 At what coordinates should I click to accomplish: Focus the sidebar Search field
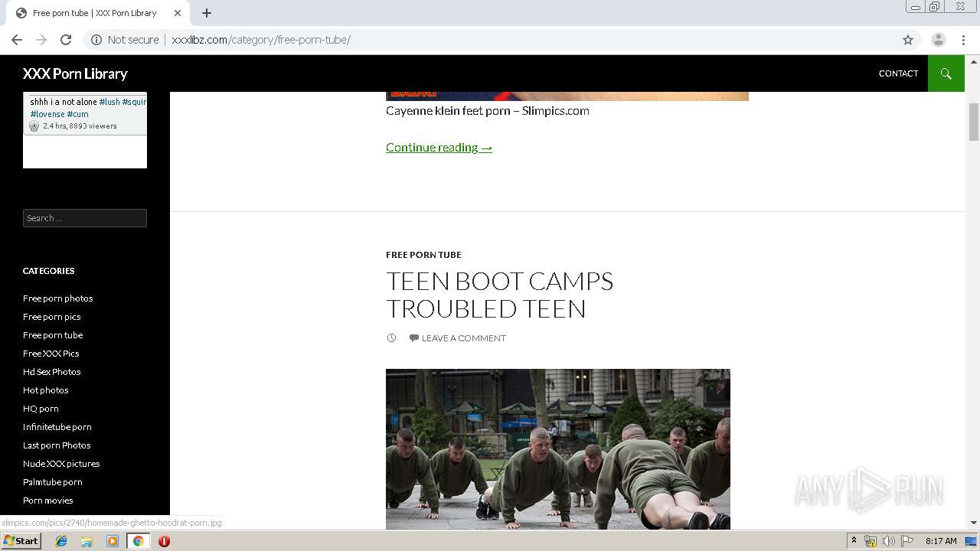[x=85, y=218]
